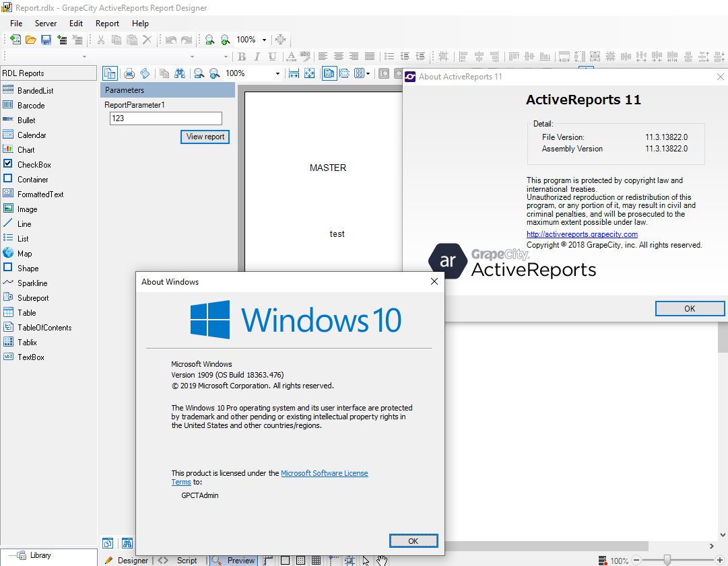Viewport: 728px width, 566px height.
Task: Click the Zoom In magnifier in main toolbar
Action: [225, 40]
